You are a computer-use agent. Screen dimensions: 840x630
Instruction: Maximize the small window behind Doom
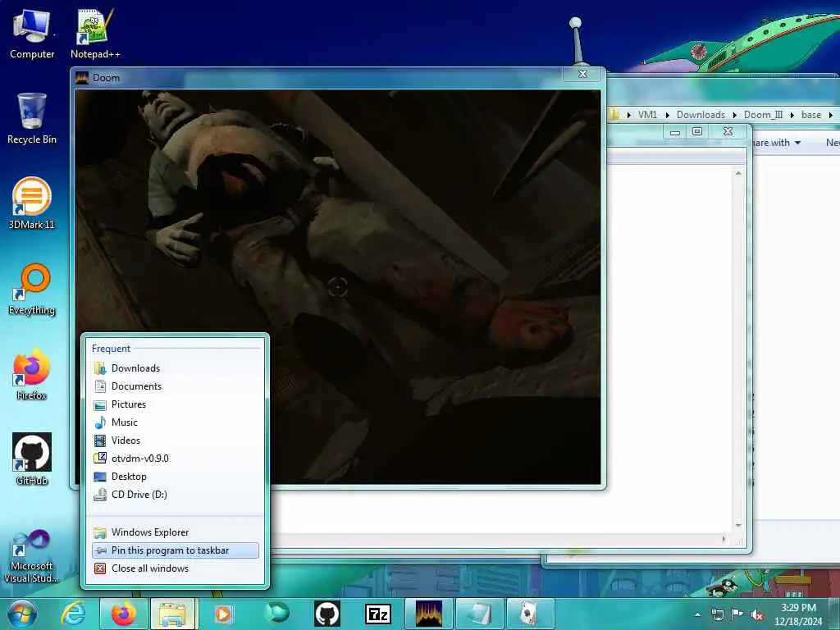[x=697, y=132]
